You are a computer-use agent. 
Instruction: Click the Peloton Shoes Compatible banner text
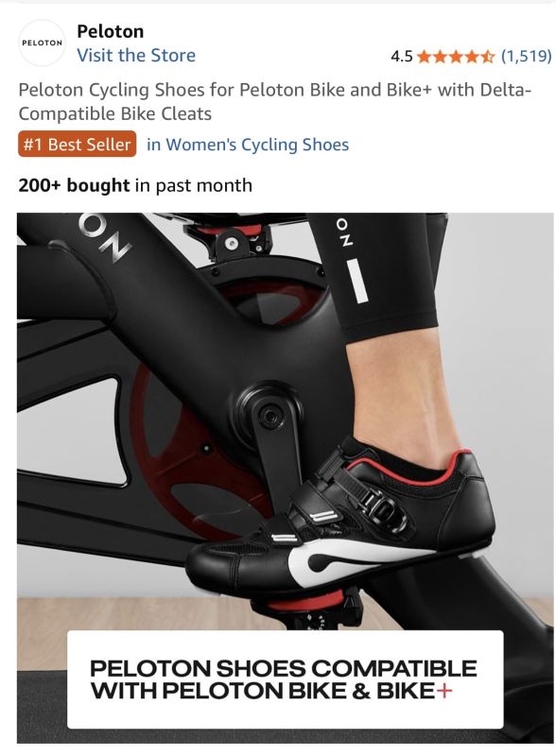click(x=283, y=679)
